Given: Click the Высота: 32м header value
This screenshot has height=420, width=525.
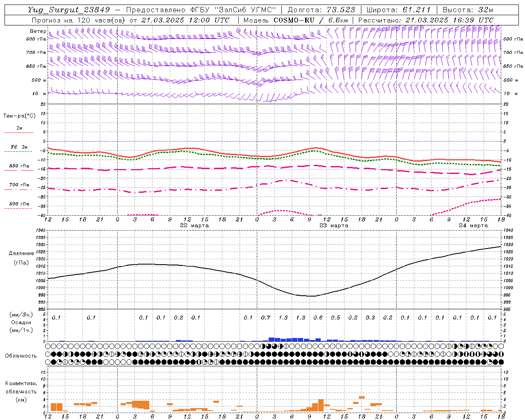Looking at the screenshot, I should tap(468, 10).
